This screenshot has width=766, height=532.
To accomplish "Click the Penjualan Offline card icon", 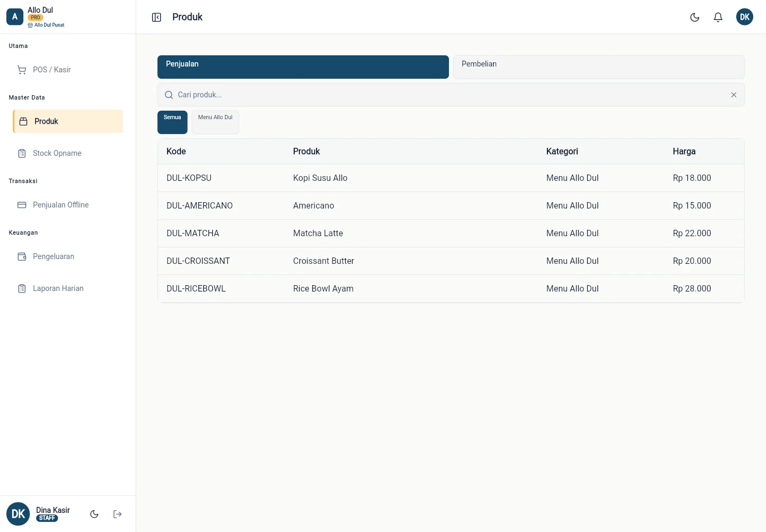I will [22, 205].
